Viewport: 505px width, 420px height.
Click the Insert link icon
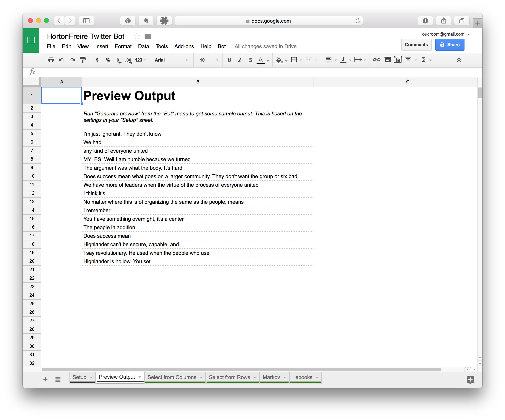point(377,60)
